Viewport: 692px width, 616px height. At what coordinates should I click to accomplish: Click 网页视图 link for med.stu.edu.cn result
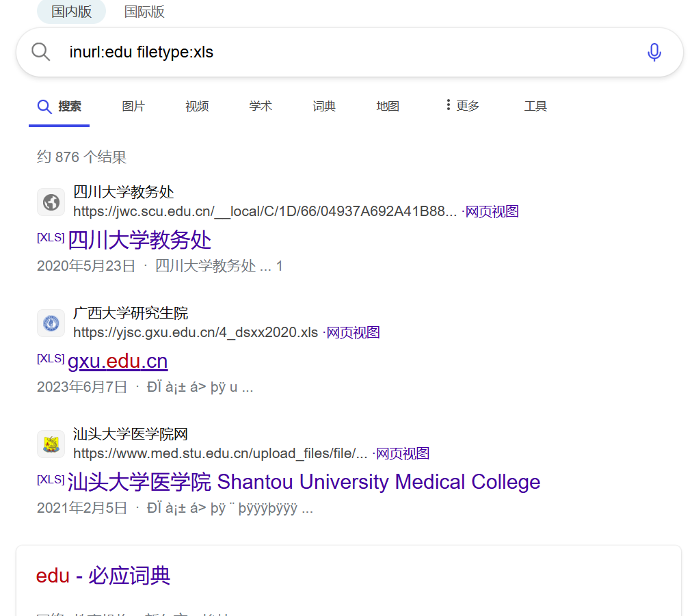403,453
